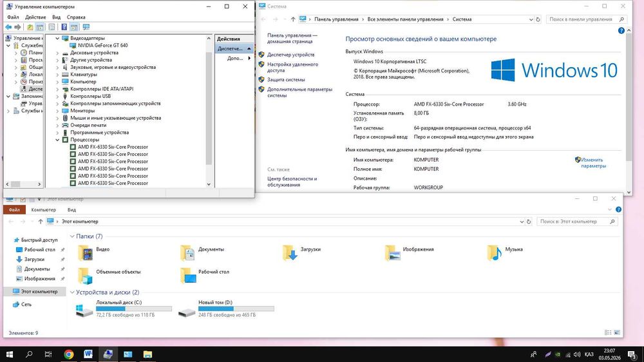Expand Дисковые устройства node
The image size is (644, 362).
57,53
